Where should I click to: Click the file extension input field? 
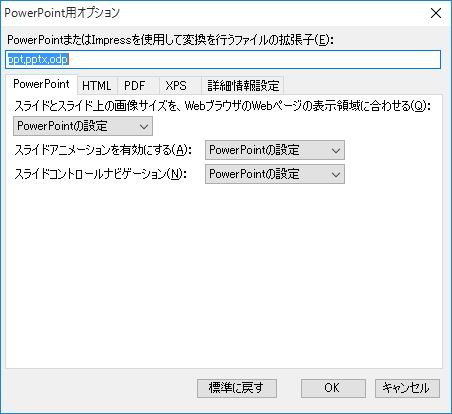tap(223, 59)
